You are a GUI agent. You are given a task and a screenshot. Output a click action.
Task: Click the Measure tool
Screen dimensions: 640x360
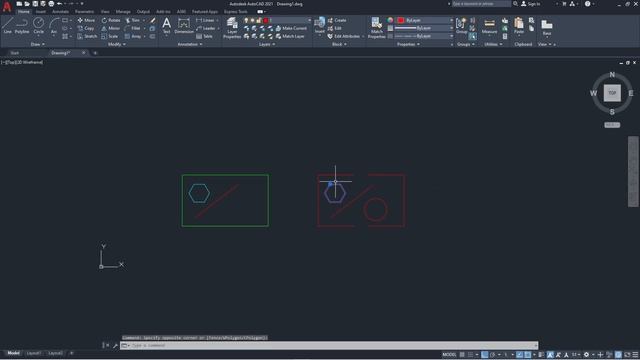[489, 26]
